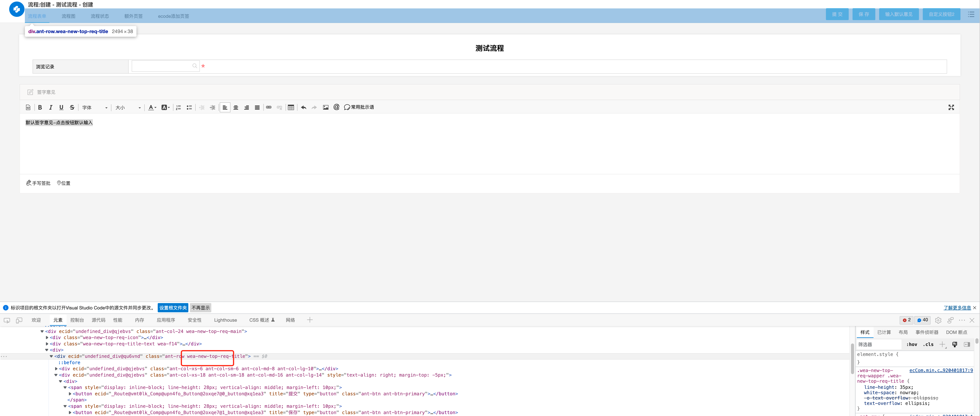Add a new DevTools tab with plus
This screenshot has height=416, width=980.
310,320
